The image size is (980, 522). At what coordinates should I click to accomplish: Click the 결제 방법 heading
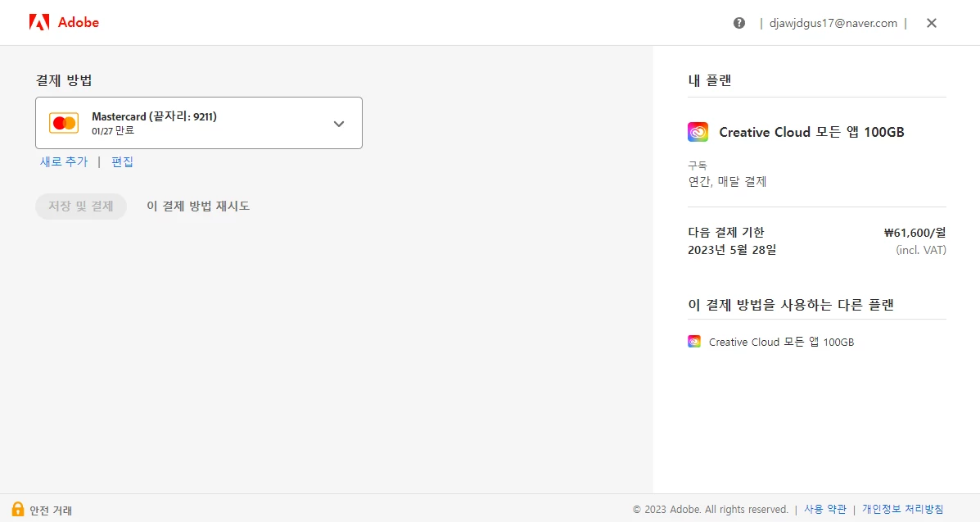coord(64,80)
